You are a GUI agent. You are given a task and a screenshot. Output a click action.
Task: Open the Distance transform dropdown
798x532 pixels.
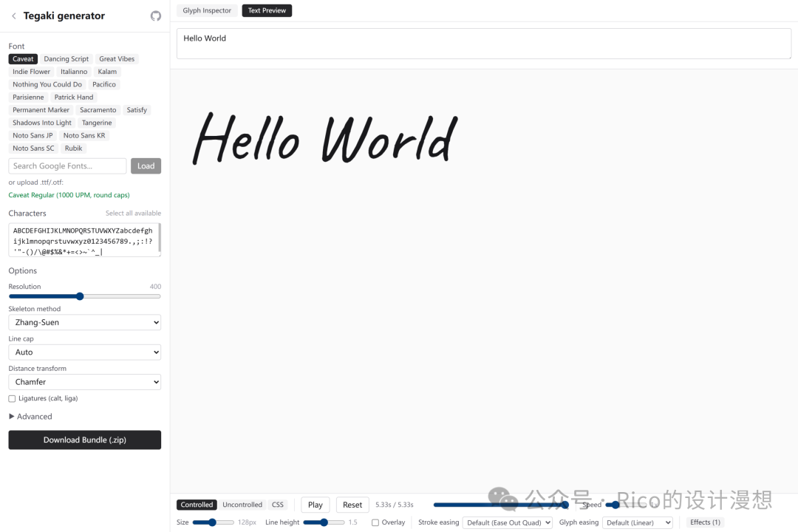coord(84,382)
